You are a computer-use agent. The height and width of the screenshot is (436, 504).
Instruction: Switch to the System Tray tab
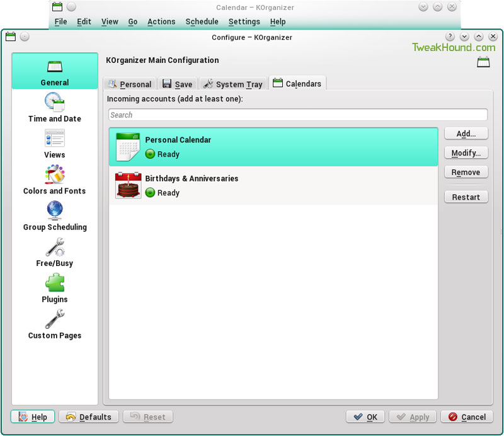tap(233, 84)
